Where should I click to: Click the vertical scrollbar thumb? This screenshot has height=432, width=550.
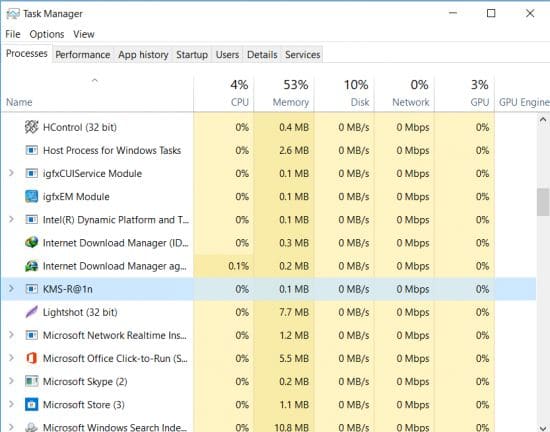pos(543,202)
